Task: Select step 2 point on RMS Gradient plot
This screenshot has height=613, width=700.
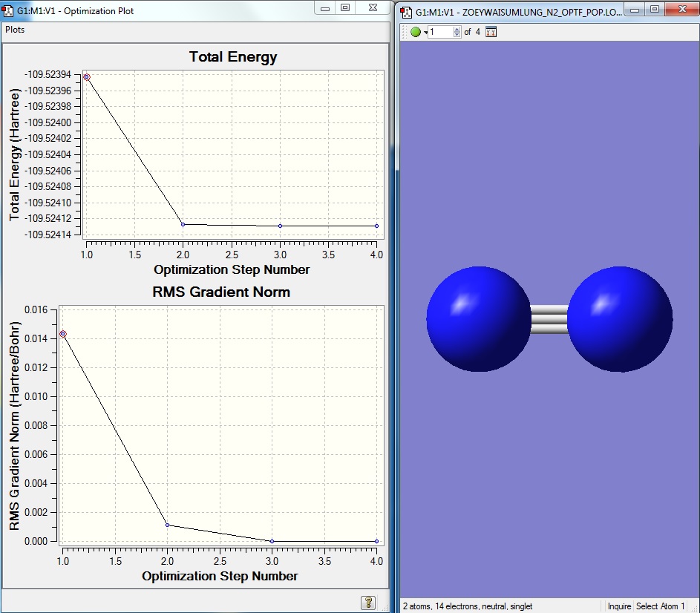Action: point(168,525)
